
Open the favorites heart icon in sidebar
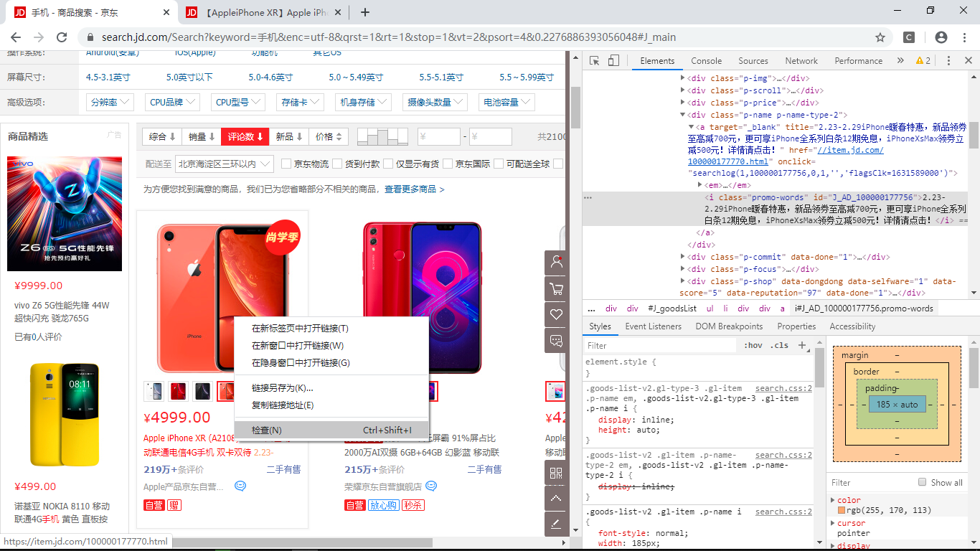pos(556,315)
